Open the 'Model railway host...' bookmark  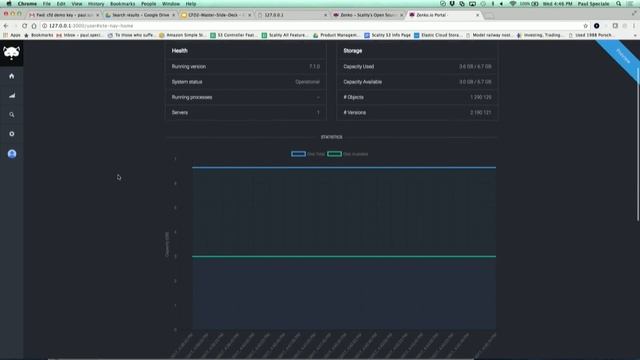pyautogui.click(x=489, y=35)
